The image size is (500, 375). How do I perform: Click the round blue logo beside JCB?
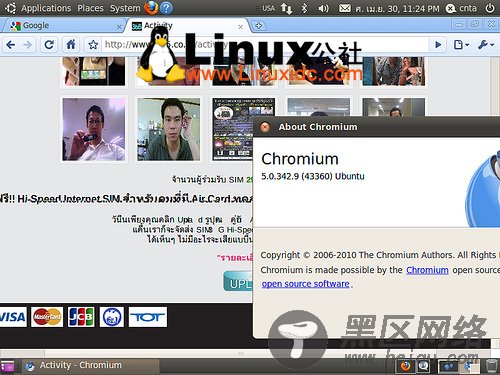point(112,317)
